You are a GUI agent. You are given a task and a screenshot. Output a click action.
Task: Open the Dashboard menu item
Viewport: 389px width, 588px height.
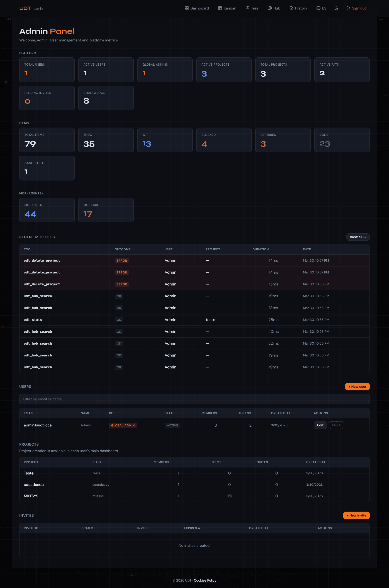coord(199,8)
